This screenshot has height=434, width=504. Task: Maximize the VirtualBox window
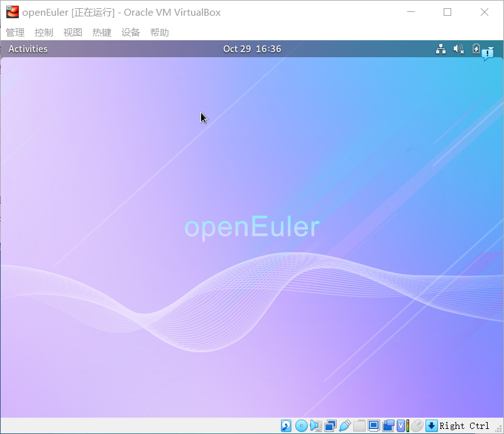447,12
